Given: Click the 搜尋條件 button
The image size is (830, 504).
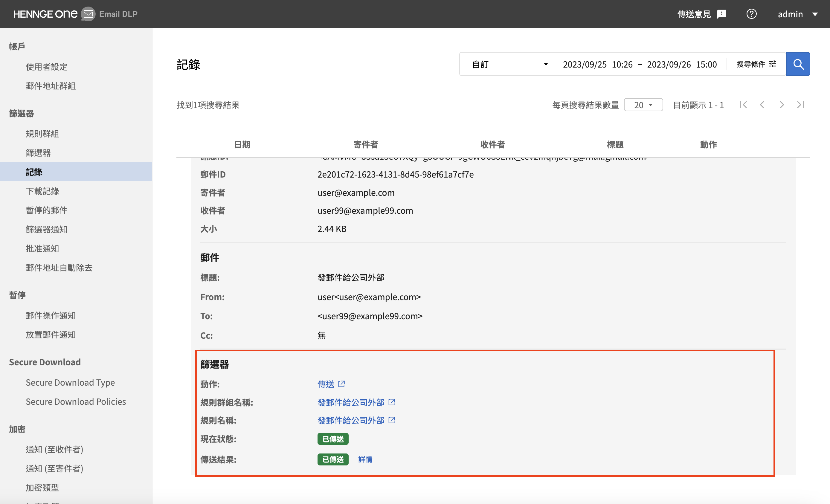Looking at the screenshot, I should coord(756,64).
